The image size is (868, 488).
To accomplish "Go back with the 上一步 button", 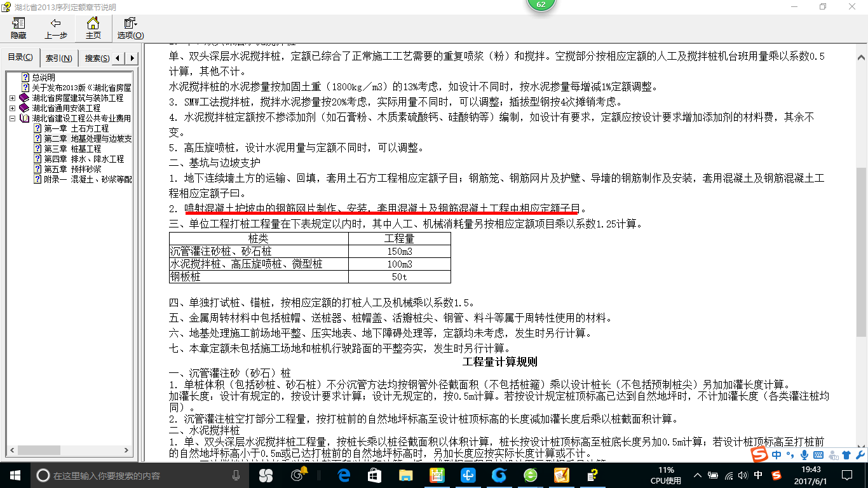I will point(56,29).
